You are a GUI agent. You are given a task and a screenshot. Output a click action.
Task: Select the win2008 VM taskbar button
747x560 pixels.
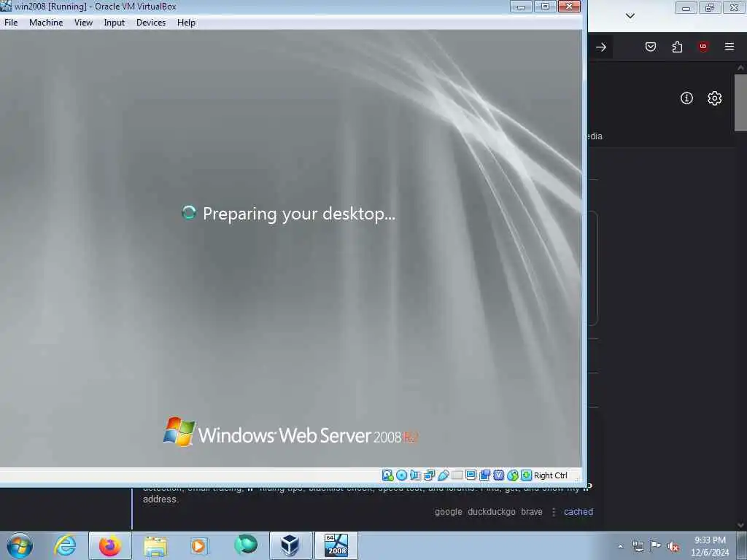point(336,545)
